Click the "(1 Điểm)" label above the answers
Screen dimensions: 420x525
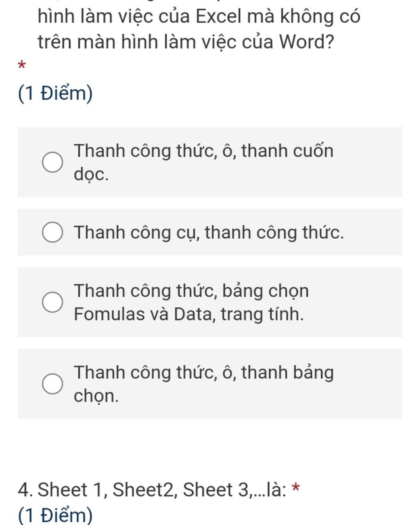click(x=55, y=94)
